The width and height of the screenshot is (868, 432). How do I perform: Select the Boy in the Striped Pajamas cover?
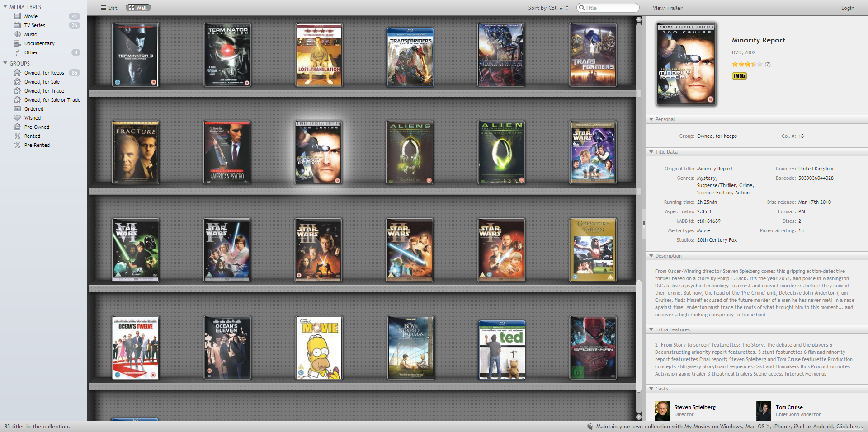[x=411, y=347]
